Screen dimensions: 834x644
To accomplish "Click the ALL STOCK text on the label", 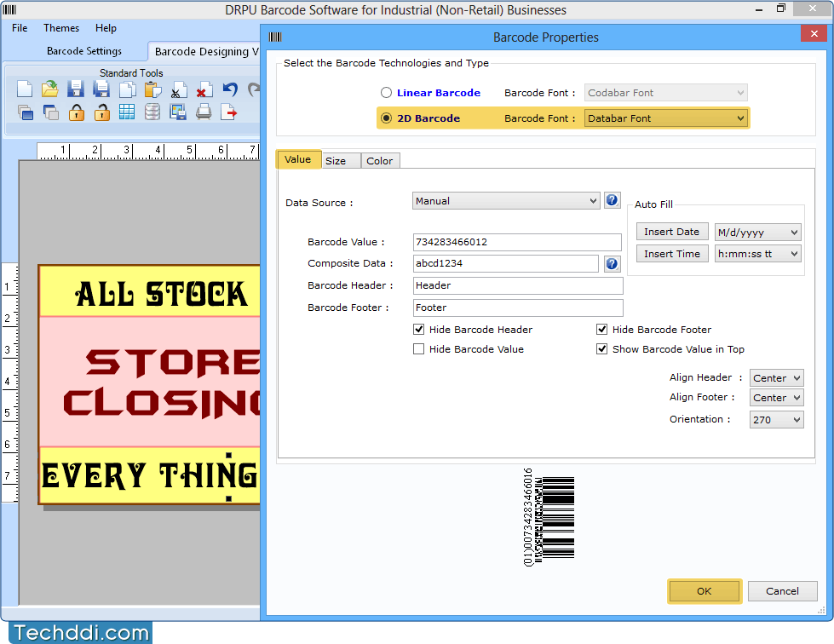I will [x=161, y=294].
